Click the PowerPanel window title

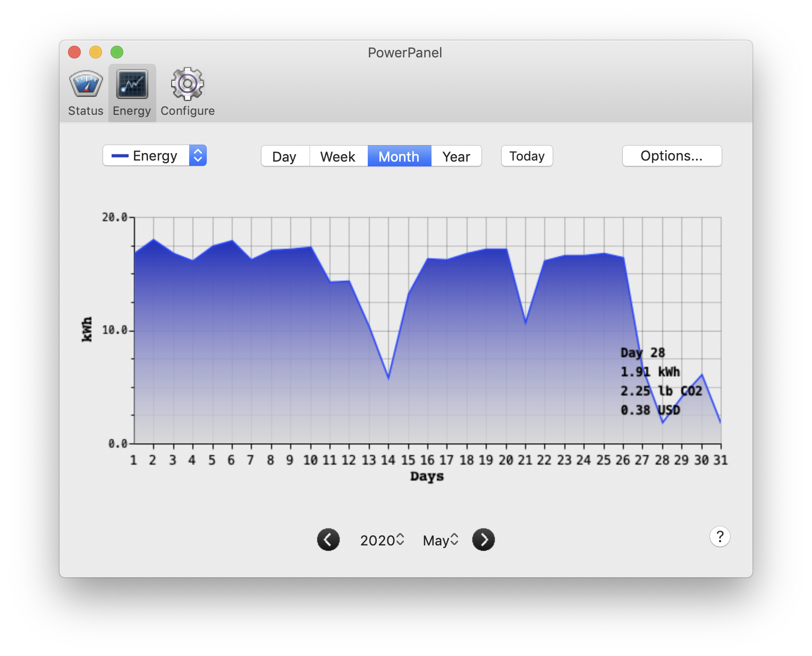405,53
